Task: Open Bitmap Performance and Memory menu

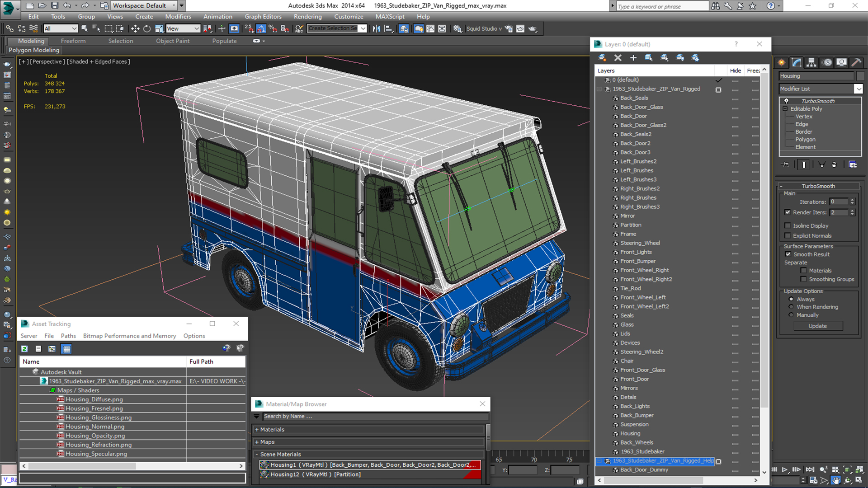Action: click(129, 336)
